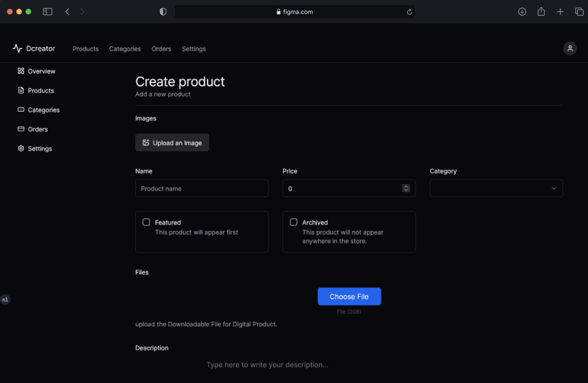Click the Overview grid icon in sidebar
Image resolution: width=588 pixels, height=383 pixels.
(21, 71)
